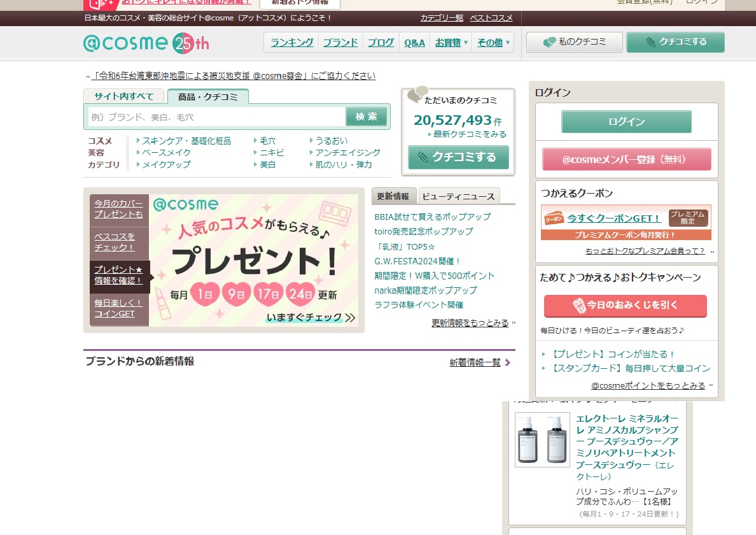Switch to the 商品・クチコミ search tab
Screen dimensions: 756x535
coord(207,97)
